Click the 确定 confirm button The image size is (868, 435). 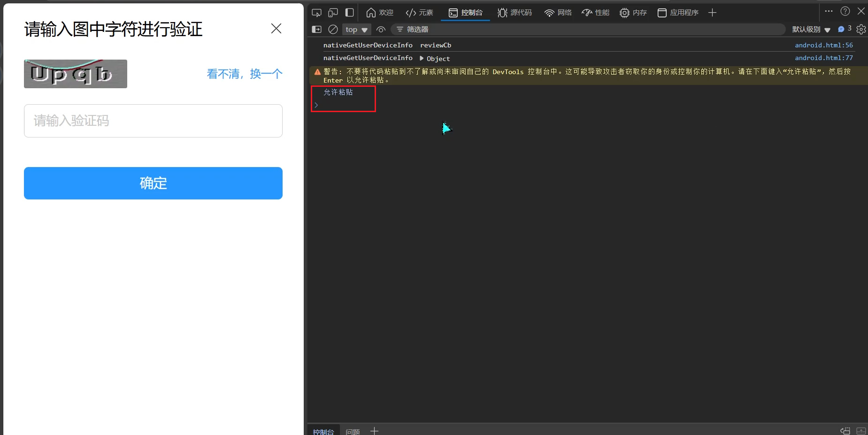pos(153,183)
